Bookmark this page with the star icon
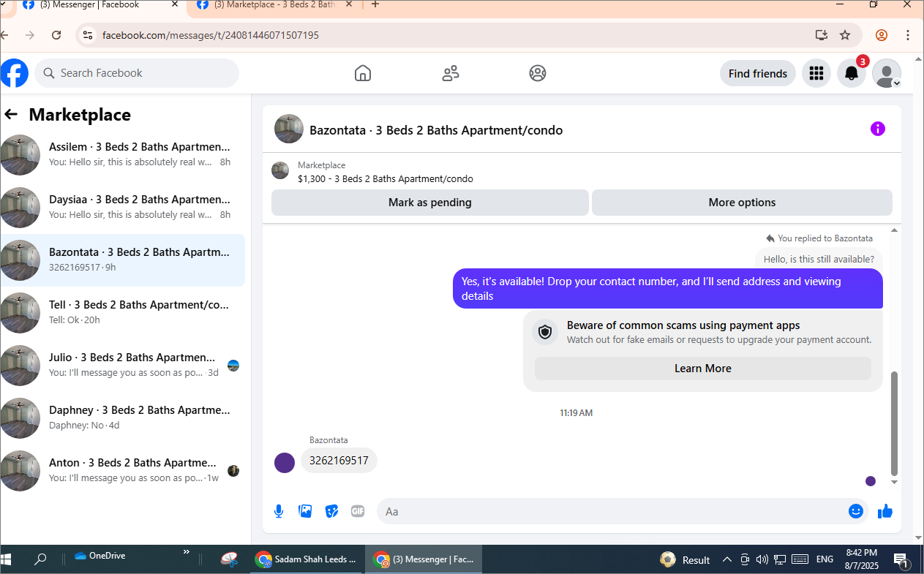Viewport: 924px width, 574px height. point(845,35)
